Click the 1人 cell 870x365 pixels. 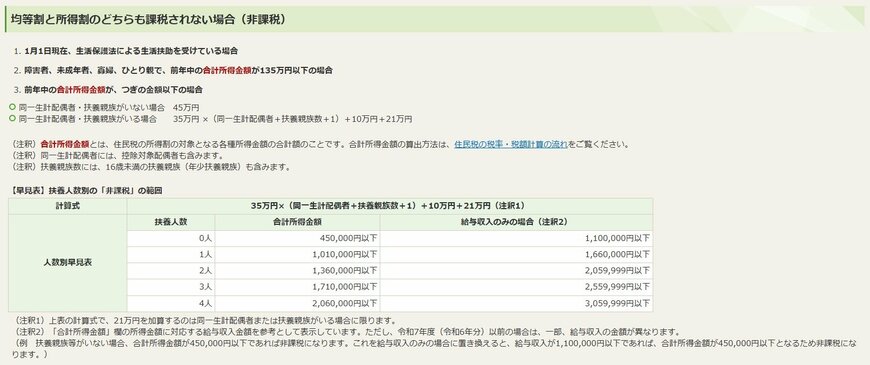pyautogui.click(x=171, y=255)
